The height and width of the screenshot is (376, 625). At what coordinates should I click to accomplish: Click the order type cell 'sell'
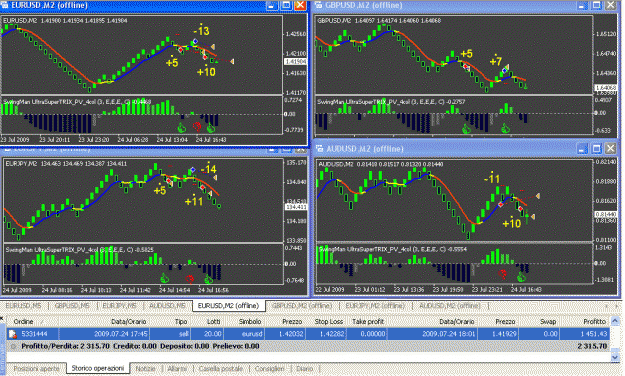[x=183, y=334]
